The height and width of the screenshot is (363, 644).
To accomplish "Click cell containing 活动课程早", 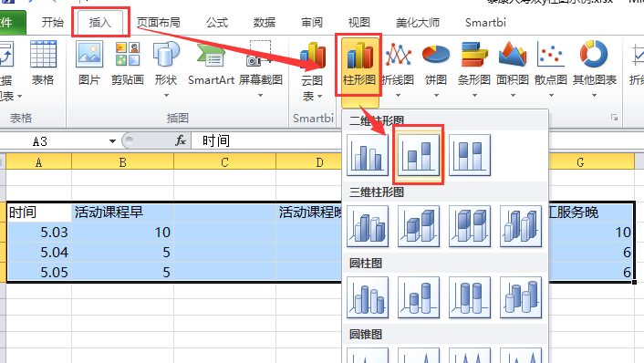I will (122, 213).
